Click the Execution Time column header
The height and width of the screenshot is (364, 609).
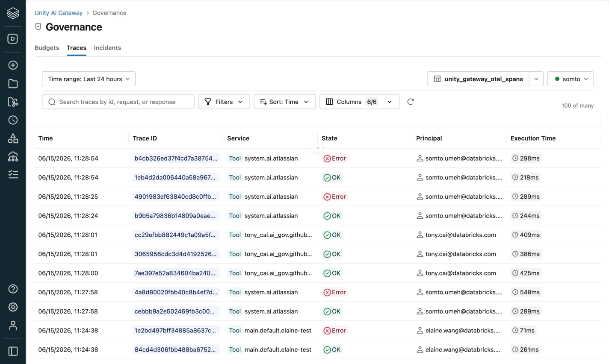[533, 138]
